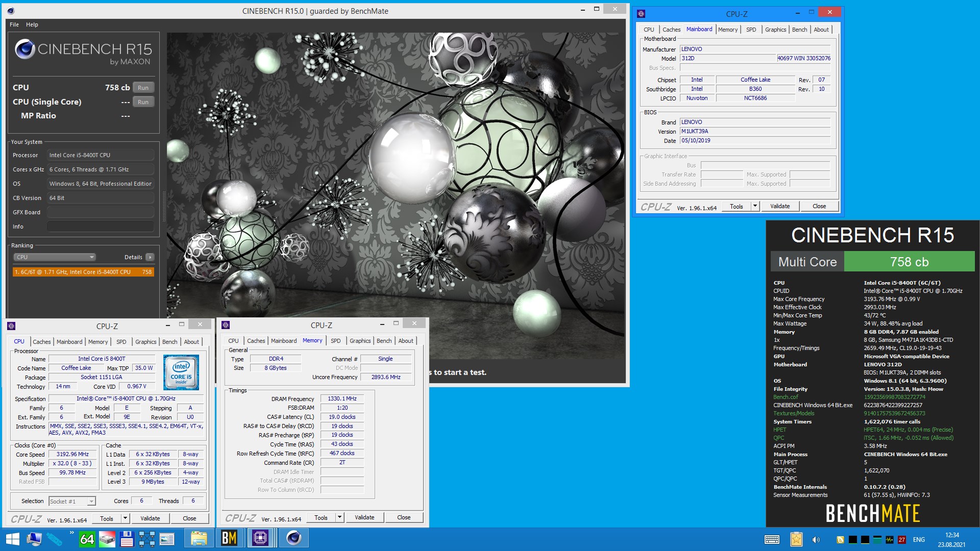
Task: Click Validate in top-right CPU-Z window
Action: 780,206
